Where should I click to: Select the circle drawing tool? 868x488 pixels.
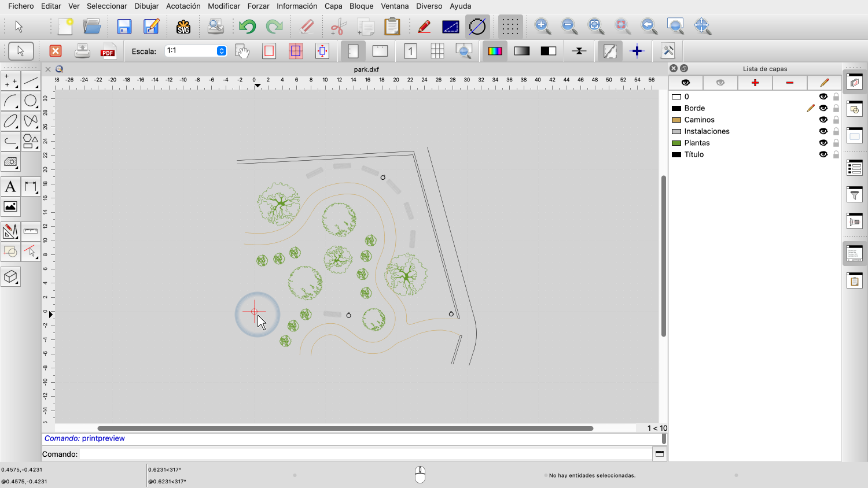click(31, 101)
